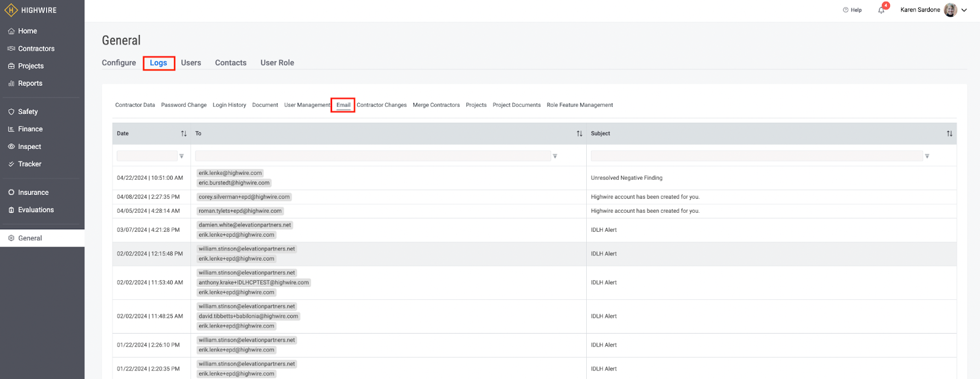Open the Role Feature Management log sub-tab

pos(580,105)
